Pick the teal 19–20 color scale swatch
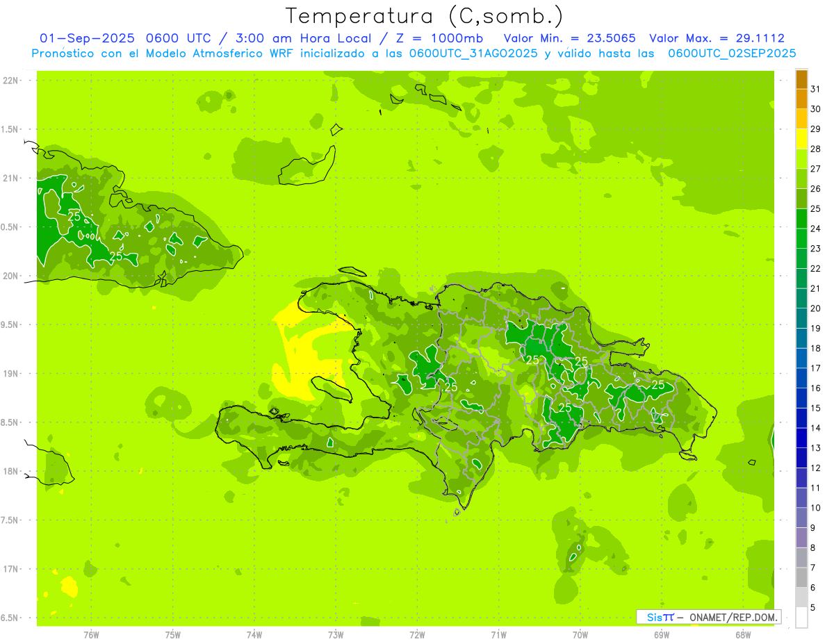This screenshot has height=644, width=834. point(801,319)
